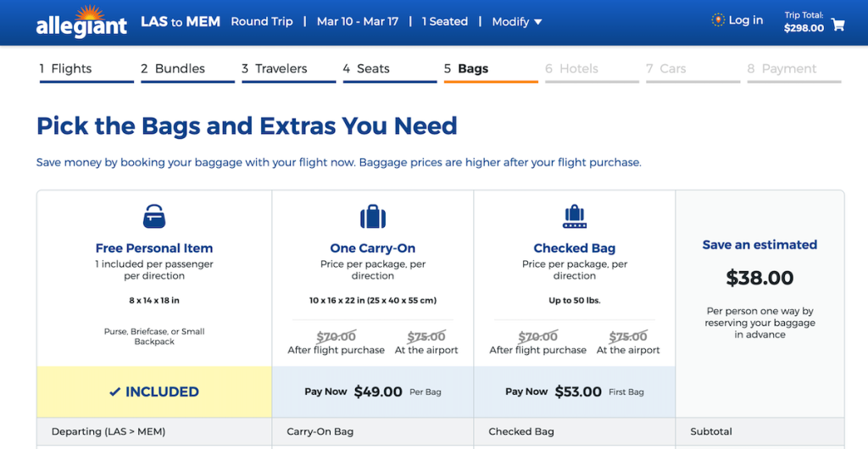Click the Departing (LAS > MEM) row header
Screen dimensions: 868x449
pos(108,431)
